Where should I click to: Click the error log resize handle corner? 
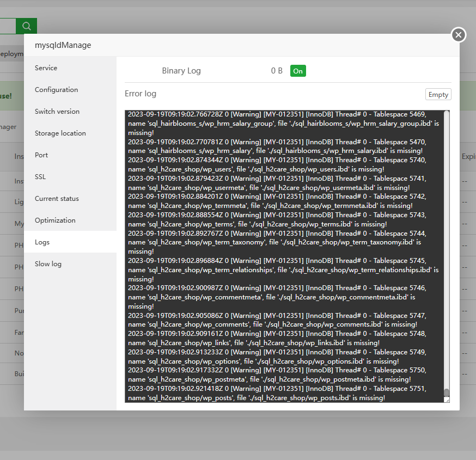[447, 400]
